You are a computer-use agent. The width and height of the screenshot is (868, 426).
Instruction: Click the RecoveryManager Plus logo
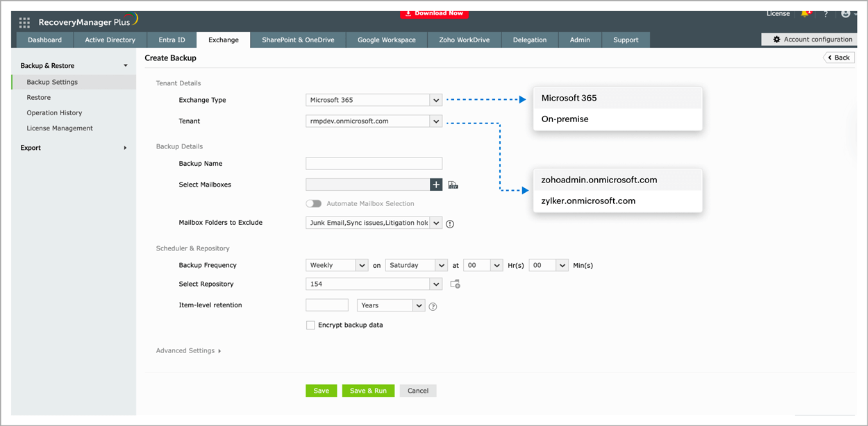coord(87,21)
